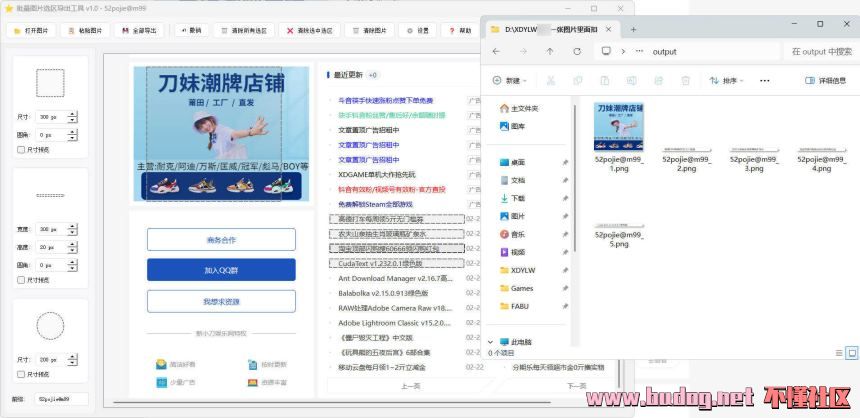Click the Explorer paste icon
The width and height of the screenshot is (860, 418).
604,81
